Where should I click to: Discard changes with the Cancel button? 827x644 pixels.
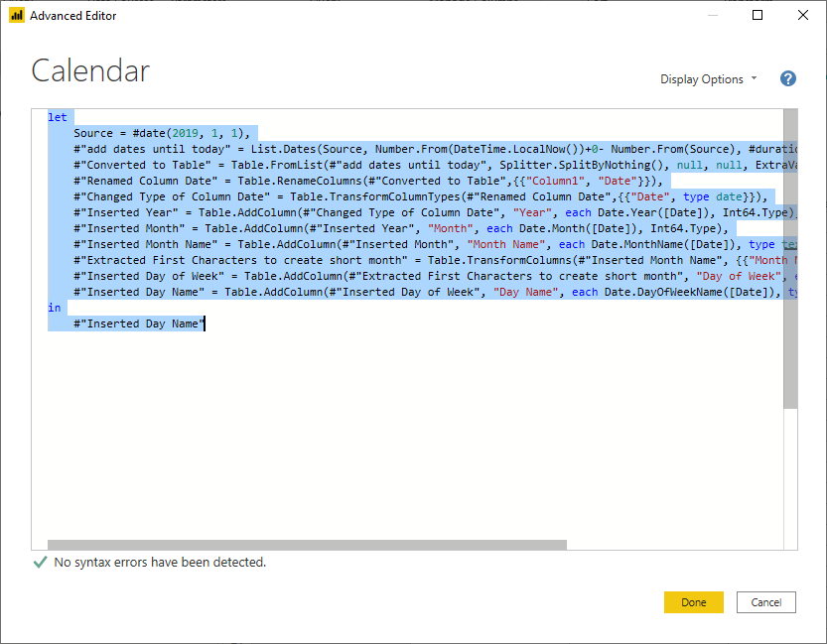[x=765, y=602]
